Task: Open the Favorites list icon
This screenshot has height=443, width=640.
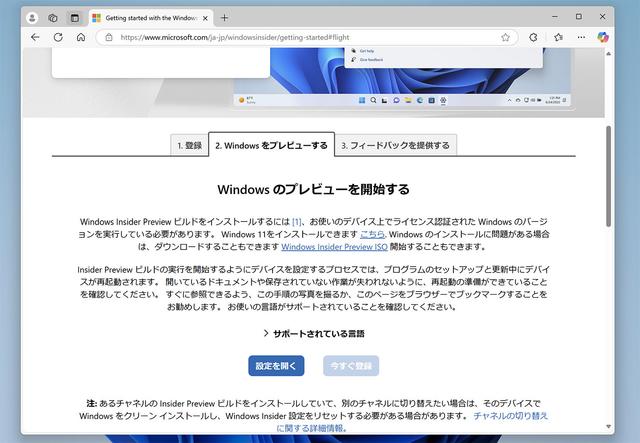Action: (558, 37)
